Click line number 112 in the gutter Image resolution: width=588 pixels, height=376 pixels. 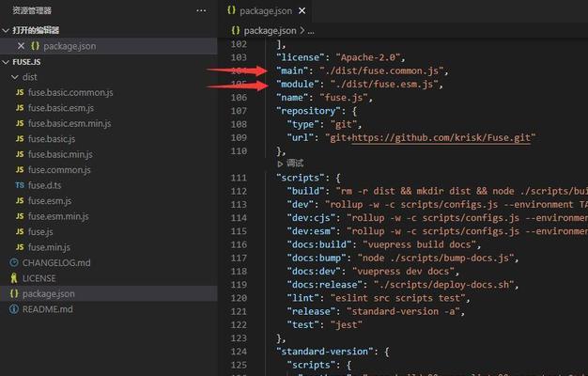239,192
